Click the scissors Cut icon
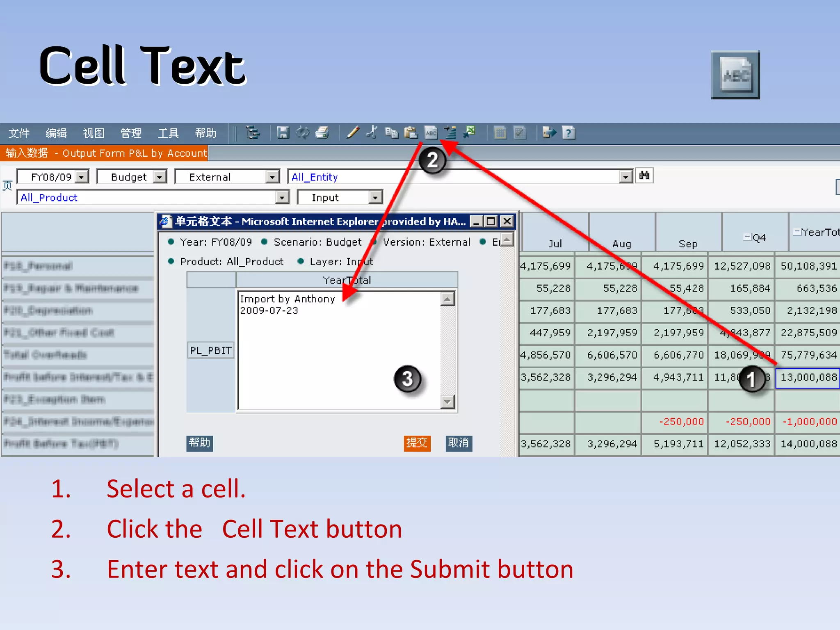 (x=372, y=132)
